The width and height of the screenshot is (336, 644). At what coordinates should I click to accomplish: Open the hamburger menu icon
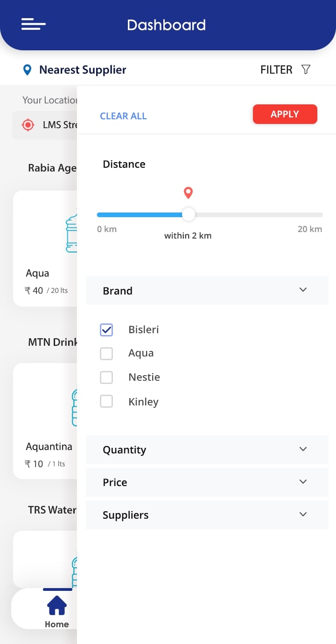(34, 24)
